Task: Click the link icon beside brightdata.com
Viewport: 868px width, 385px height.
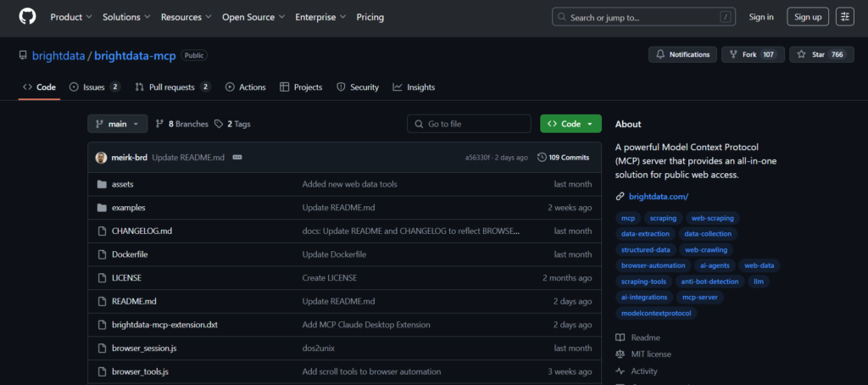Action: click(x=620, y=196)
